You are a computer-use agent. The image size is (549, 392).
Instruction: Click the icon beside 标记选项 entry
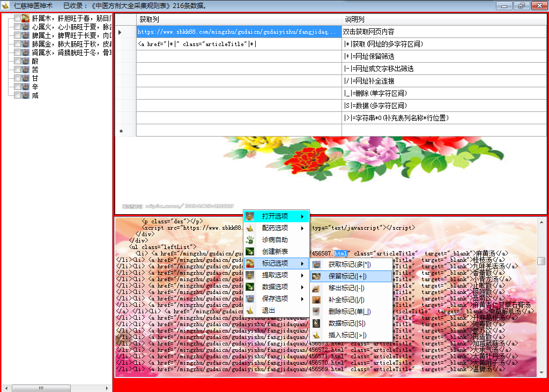pos(250,263)
